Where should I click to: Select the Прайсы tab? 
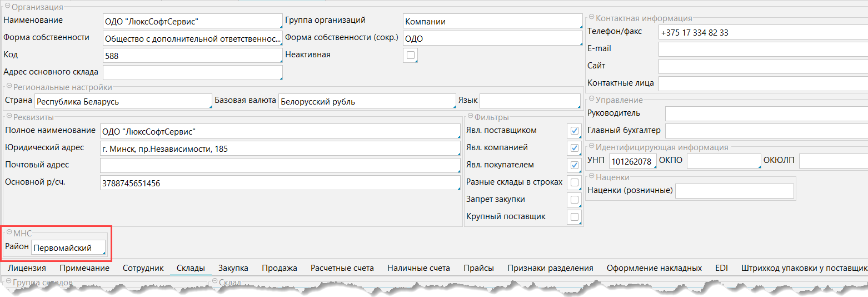click(x=478, y=268)
